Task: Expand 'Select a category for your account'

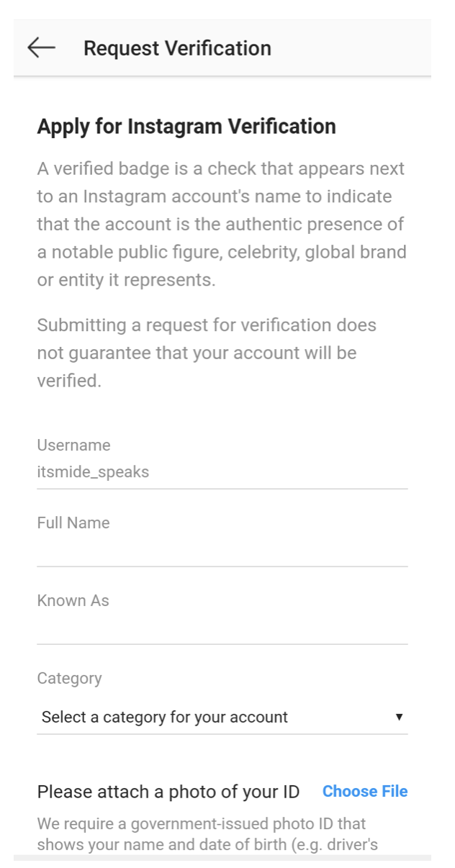Action: [216, 717]
